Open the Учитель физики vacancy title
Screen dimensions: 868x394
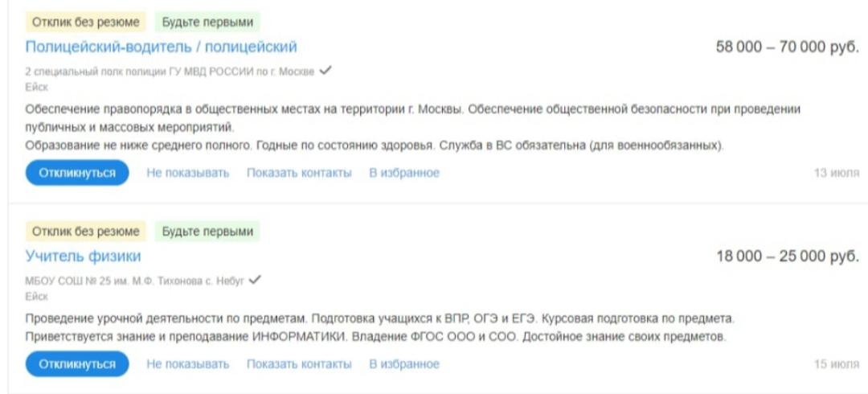[83, 256]
